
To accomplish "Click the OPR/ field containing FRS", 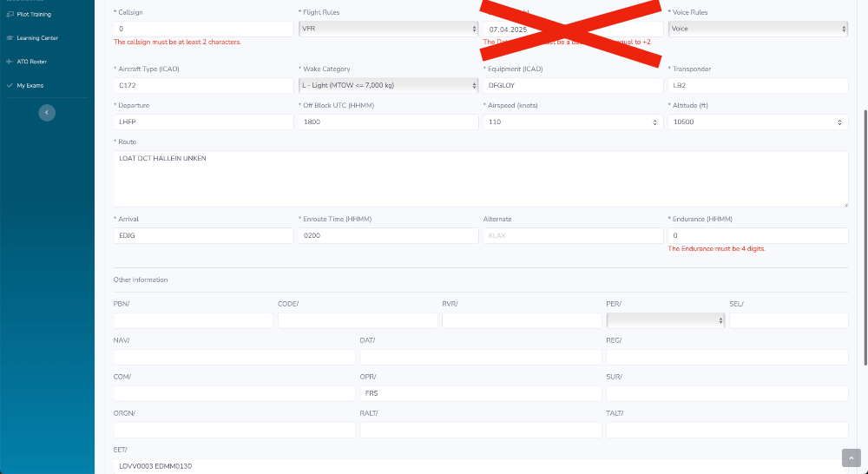I will [x=481, y=394].
